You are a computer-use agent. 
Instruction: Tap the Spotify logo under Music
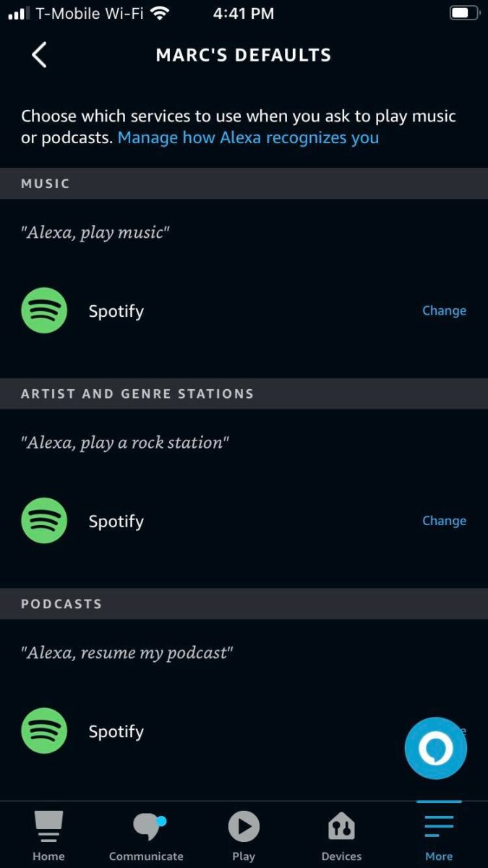click(x=44, y=311)
